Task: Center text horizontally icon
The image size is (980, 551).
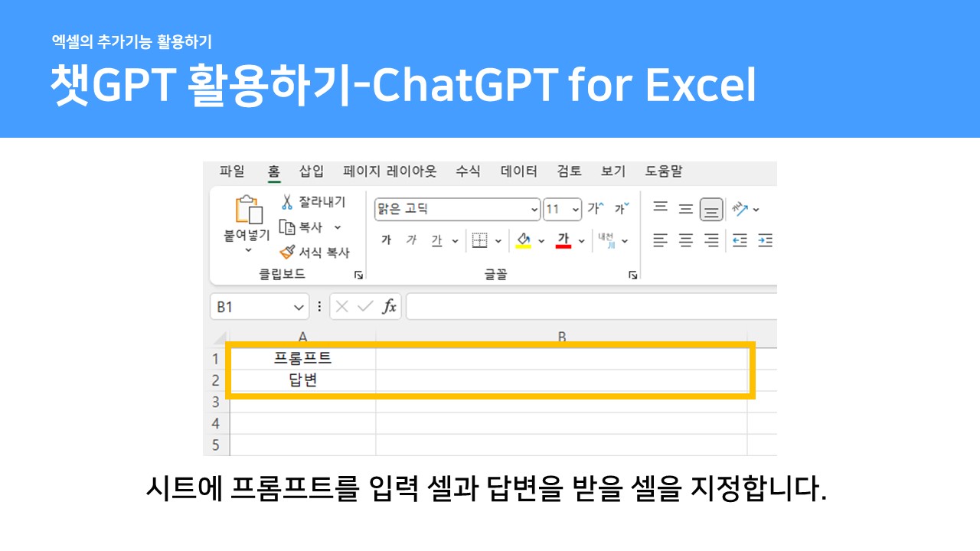Action: [686, 240]
